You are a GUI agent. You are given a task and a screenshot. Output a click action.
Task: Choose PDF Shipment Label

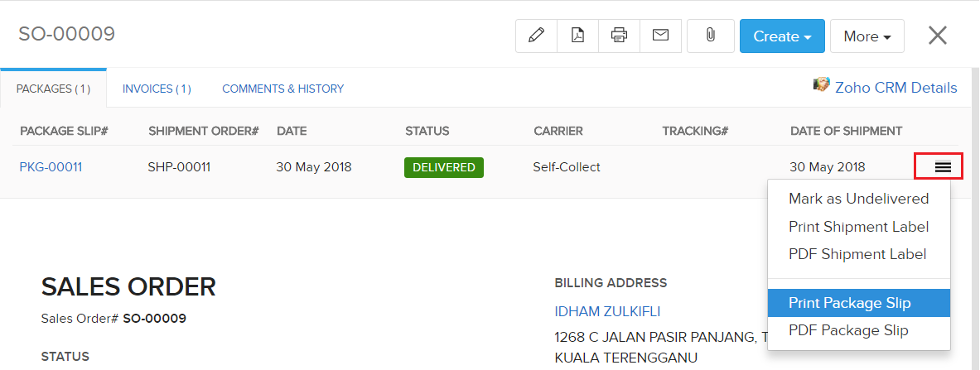click(857, 254)
